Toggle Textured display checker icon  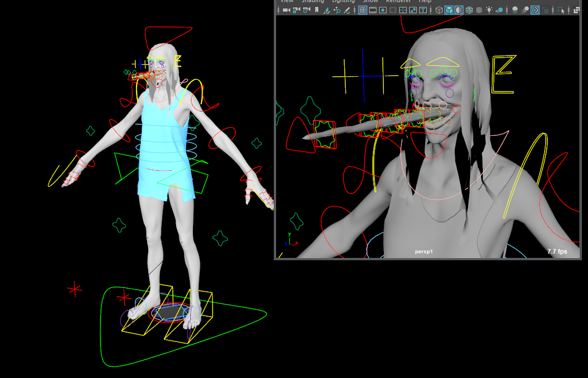(479, 10)
